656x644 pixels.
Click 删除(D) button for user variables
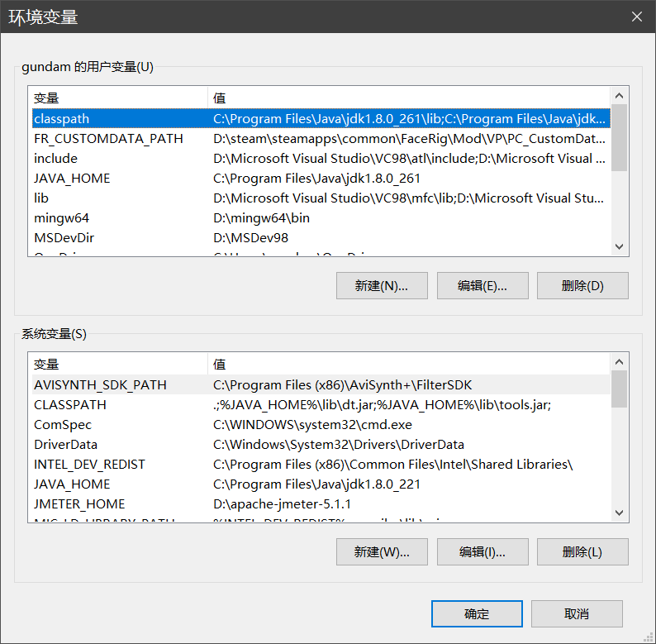[582, 286]
